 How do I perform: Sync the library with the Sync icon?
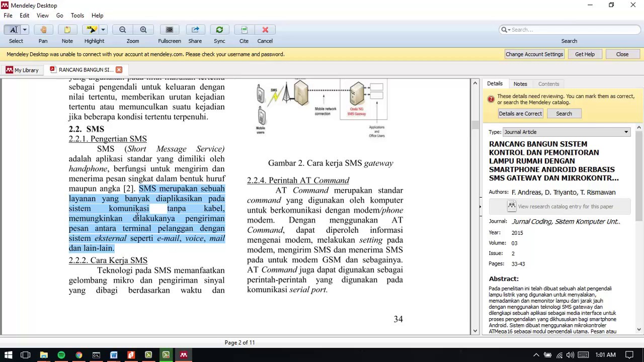point(219,30)
